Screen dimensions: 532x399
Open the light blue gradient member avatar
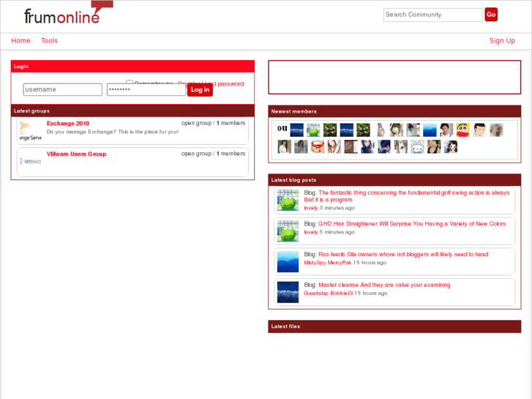tap(430, 130)
